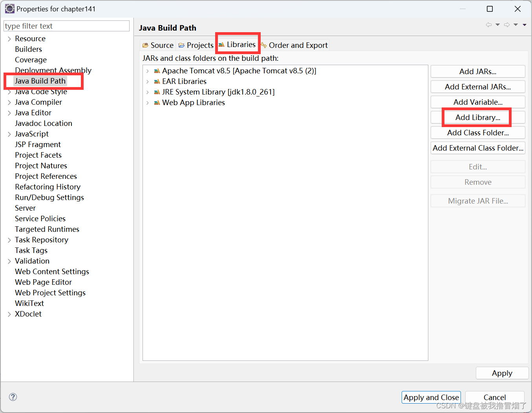Select Javadoc Location in the sidebar
The height and width of the screenshot is (413, 532).
pos(43,123)
